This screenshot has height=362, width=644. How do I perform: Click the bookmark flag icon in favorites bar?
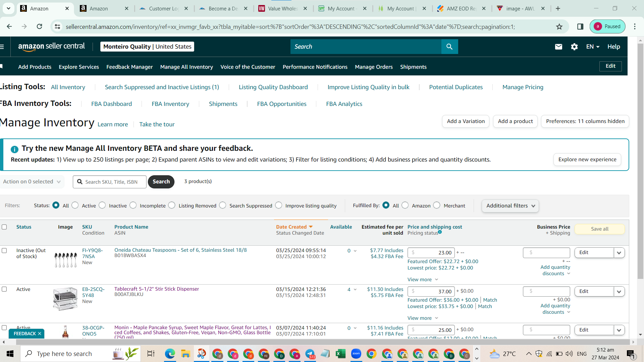pos(2,67)
